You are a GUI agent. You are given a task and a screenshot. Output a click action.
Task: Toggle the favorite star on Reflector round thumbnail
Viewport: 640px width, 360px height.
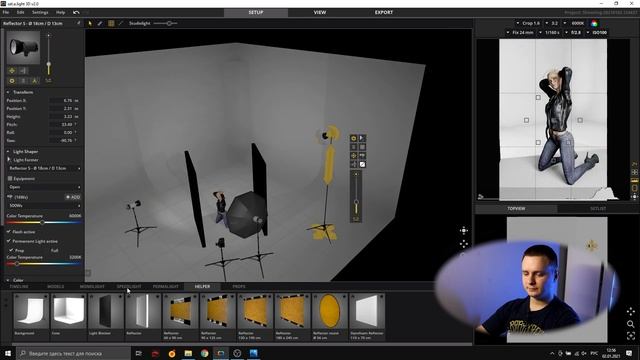pos(344,297)
